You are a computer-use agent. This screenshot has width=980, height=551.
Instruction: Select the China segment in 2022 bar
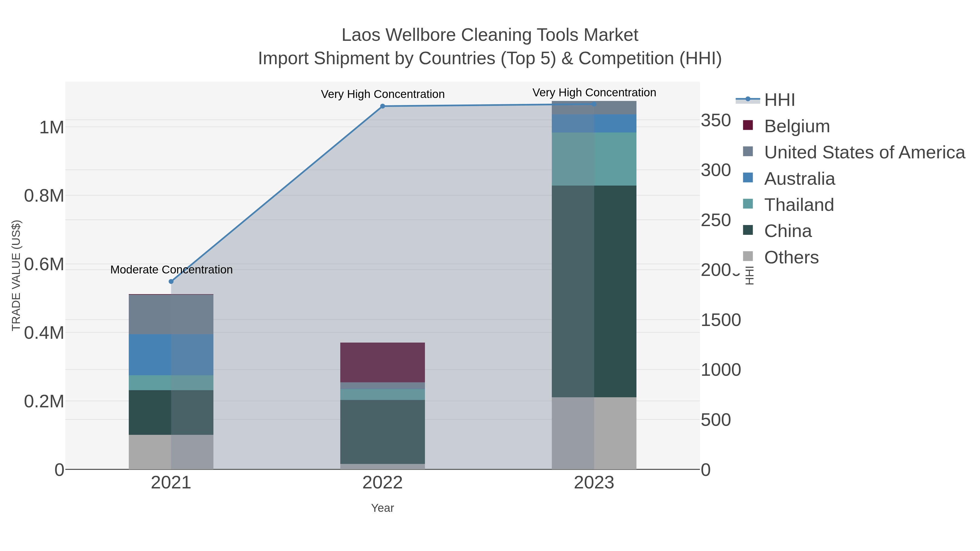pos(383,432)
